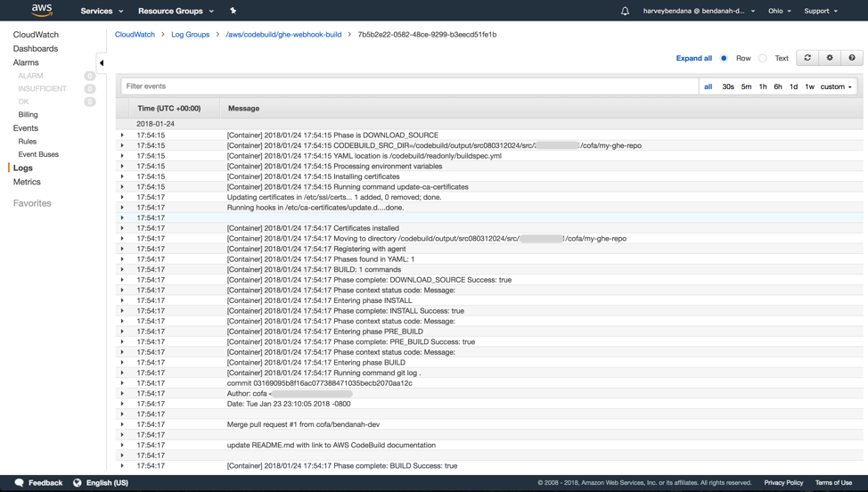Screen dimensions: 868x492
Task: Click the CloudWatch breadcrumb link
Action: (135, 34)
